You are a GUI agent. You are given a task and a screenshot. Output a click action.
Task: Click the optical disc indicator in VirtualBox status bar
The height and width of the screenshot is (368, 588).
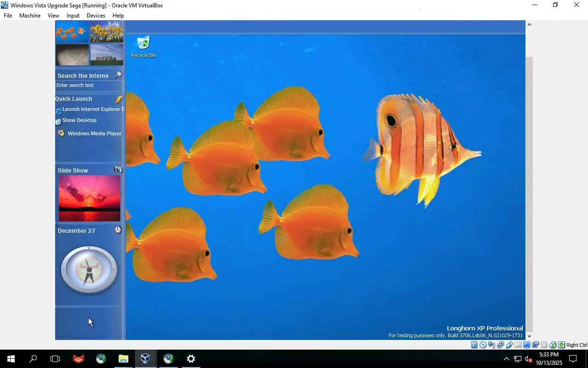483,345
